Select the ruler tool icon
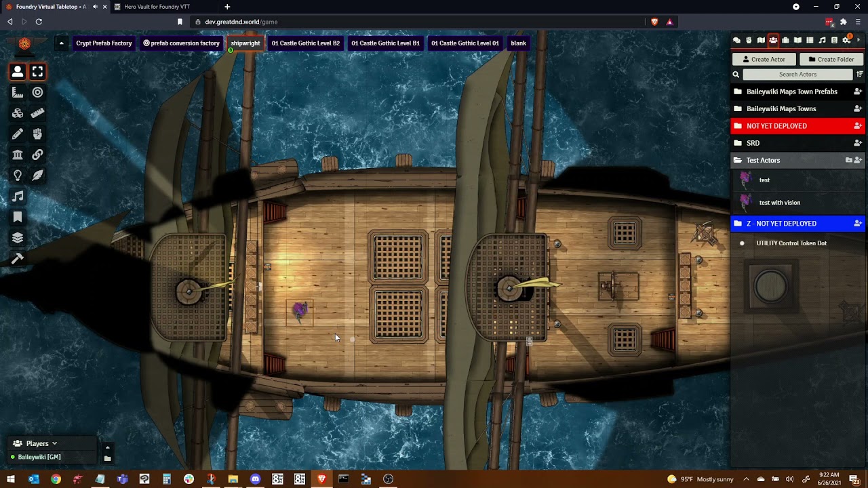This screenshot has width=868, height=488. 37,113
